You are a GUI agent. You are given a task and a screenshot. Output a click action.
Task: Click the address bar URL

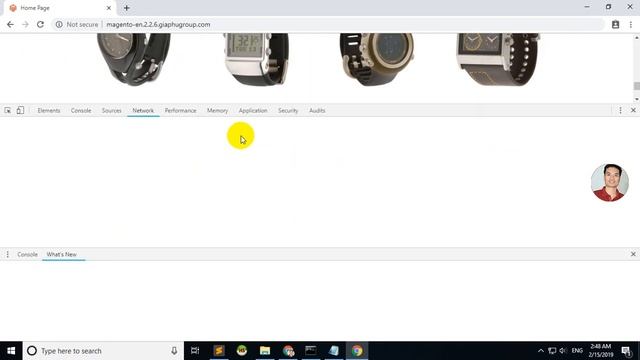(158, 24)
